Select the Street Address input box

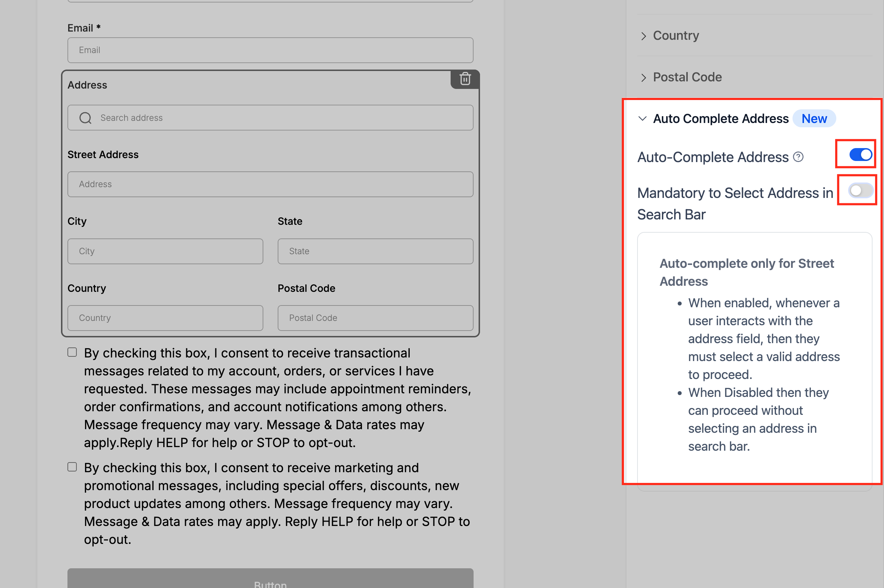[270, 184]
